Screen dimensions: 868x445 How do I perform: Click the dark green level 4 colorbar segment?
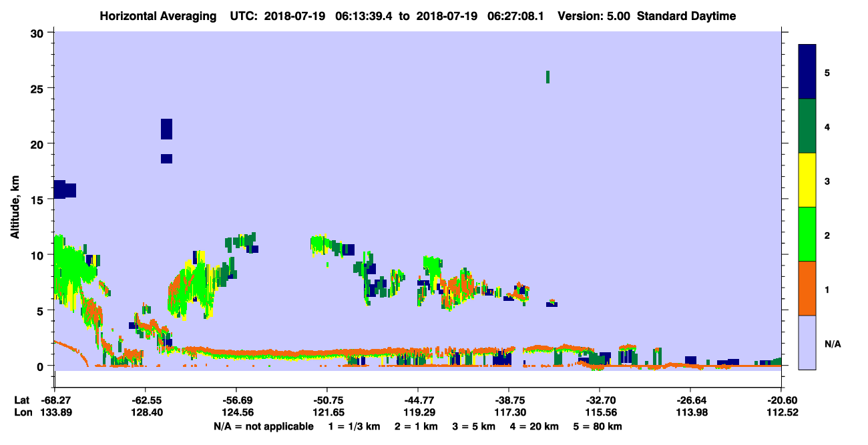pos(807,126)
